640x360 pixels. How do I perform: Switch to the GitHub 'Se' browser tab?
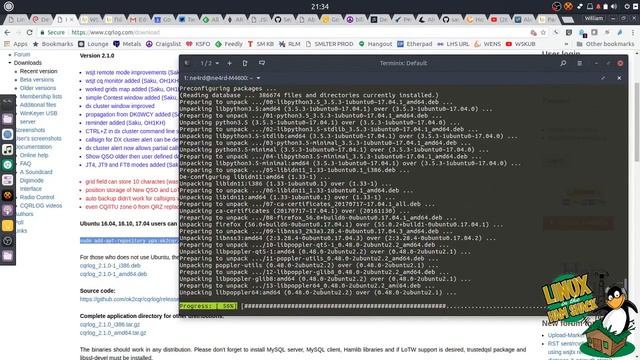[283, 19]
